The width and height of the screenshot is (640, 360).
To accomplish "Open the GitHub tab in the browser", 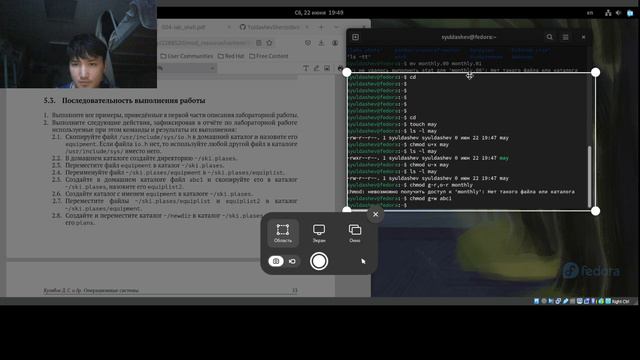I will click(x=273, y=27).
